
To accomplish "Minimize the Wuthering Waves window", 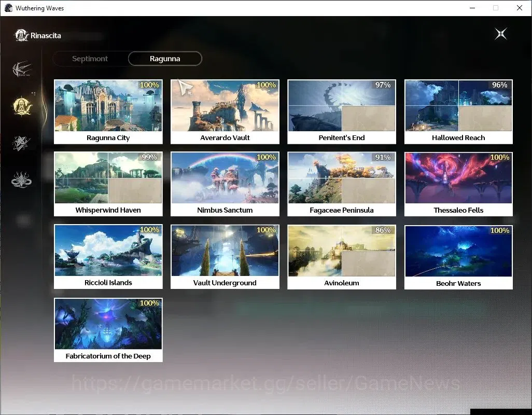I will tap(472, 8).
